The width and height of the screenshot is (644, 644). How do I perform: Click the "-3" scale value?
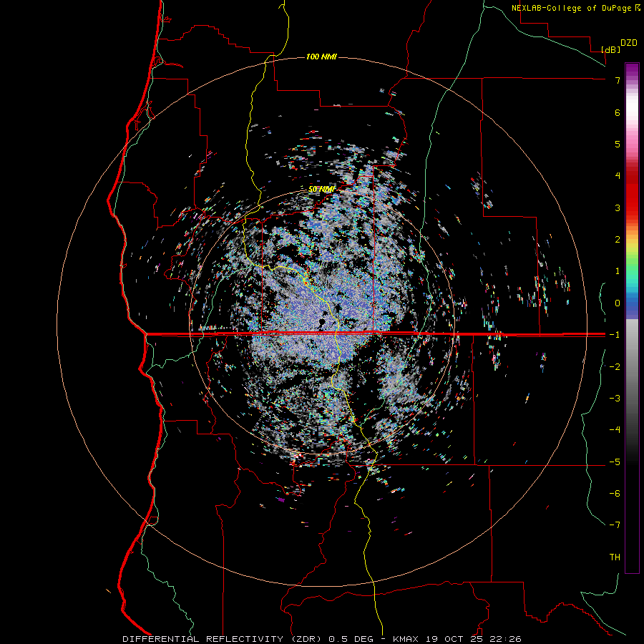pyautogui.click(x=615, y=399)
